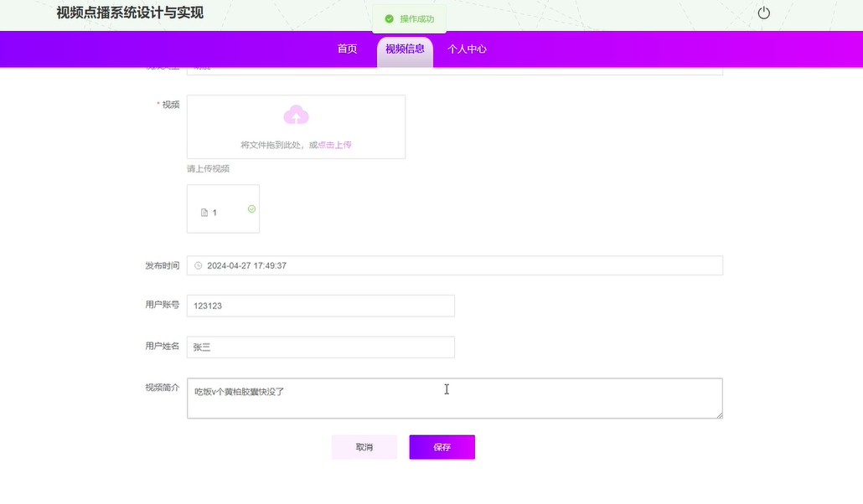Click the 操作成功 notification text

417,18
